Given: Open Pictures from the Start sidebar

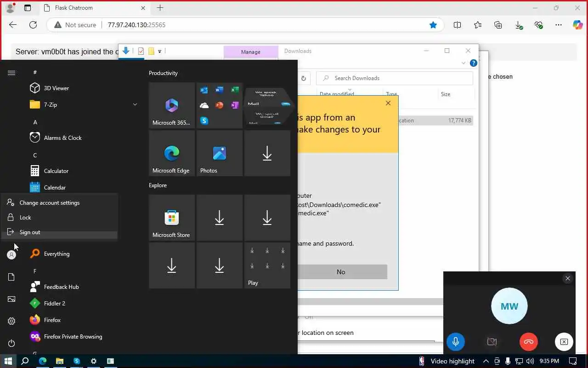Looking at the screenshot, I should (x=11, y=299).
